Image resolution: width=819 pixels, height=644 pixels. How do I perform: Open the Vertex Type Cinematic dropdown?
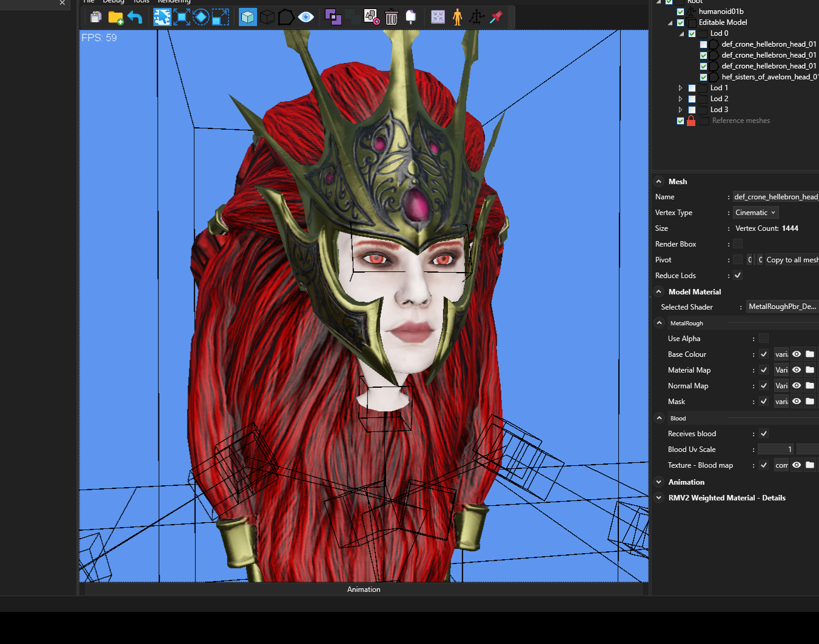coord(755,212)
